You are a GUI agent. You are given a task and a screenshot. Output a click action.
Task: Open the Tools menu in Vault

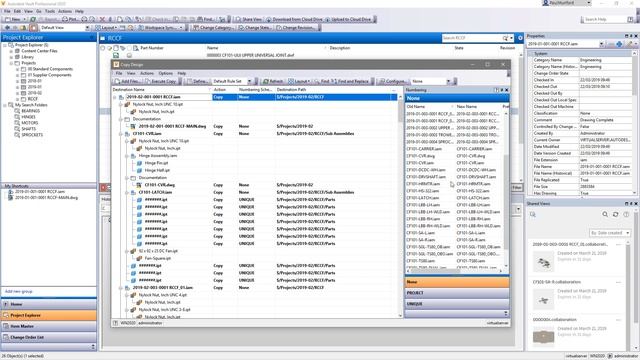pyautogui.click(x=50, y=11)
